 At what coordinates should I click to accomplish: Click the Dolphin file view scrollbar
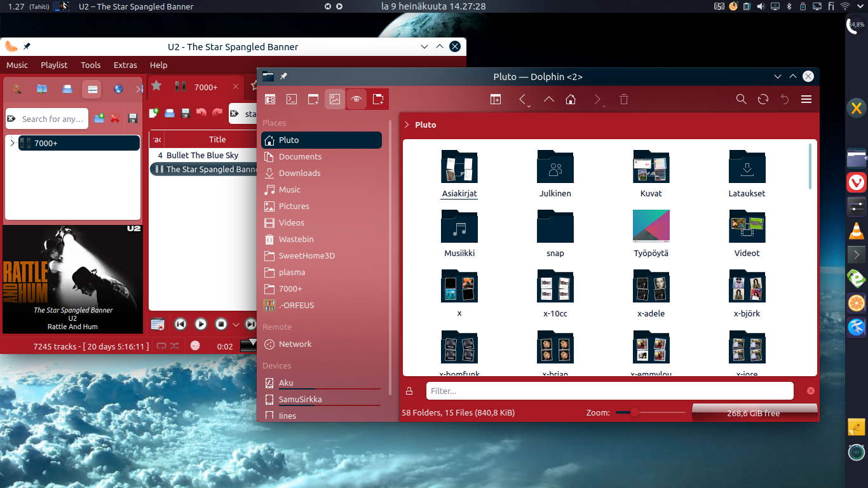point(810,166)
